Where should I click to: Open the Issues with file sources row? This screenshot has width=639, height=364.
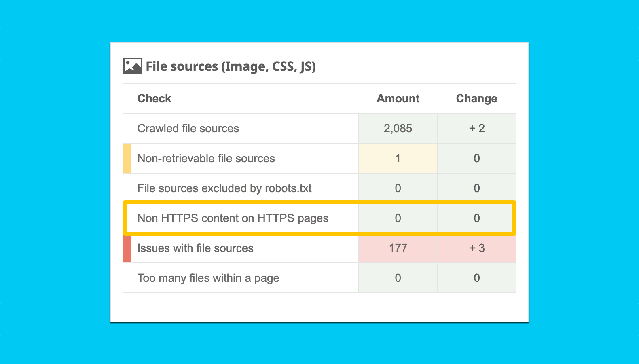195,248
